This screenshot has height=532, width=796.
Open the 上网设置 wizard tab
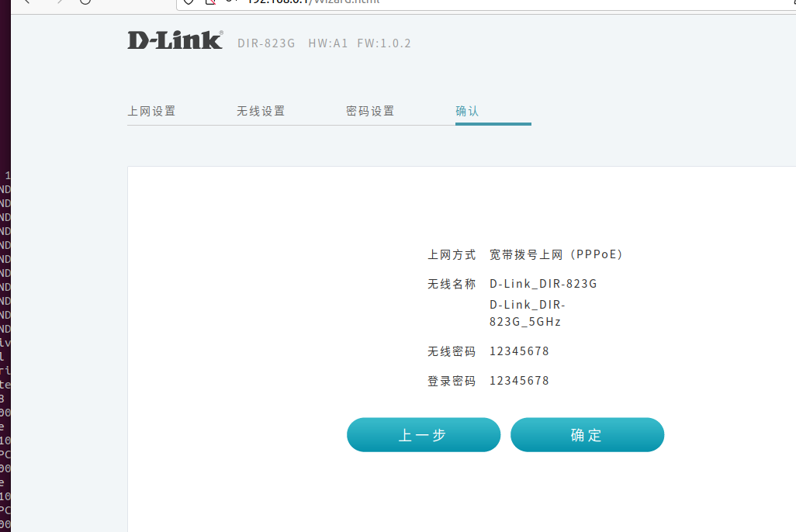pyautogui.click(x=151, y=111)
